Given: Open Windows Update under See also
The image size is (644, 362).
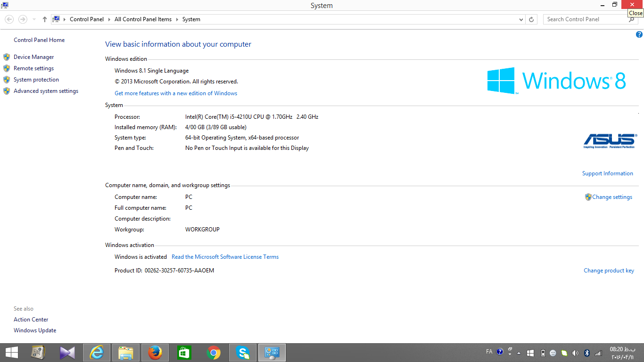Looking at the screenshot, I should pos(35,330).
